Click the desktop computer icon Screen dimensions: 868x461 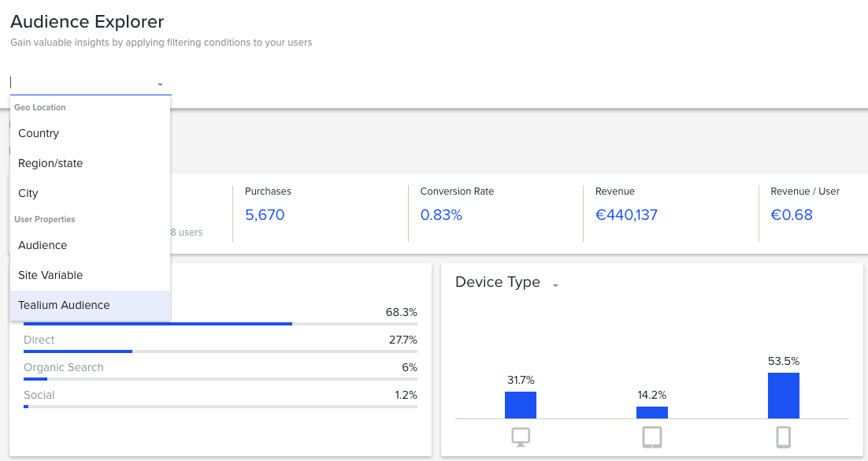(x=521, y=437)
